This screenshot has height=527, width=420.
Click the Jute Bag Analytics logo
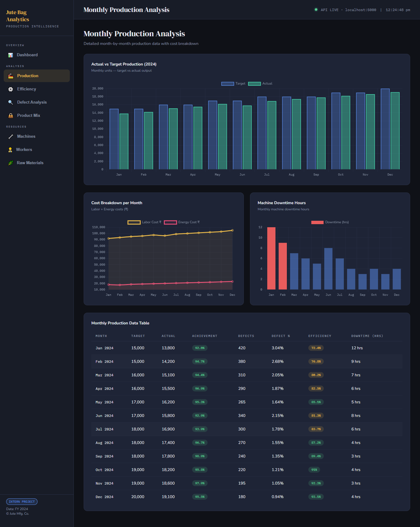click(18, 16)
